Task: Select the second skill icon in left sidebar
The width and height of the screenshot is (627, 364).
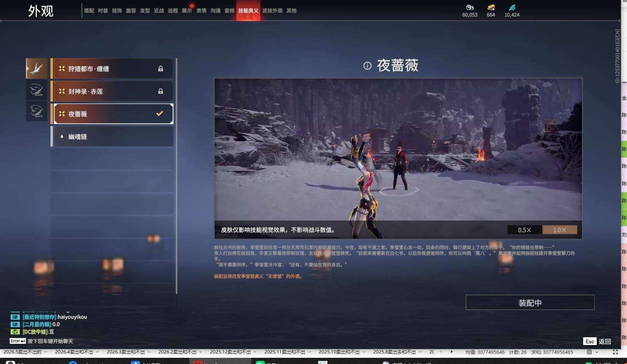Action: click(x=37, y=90)
